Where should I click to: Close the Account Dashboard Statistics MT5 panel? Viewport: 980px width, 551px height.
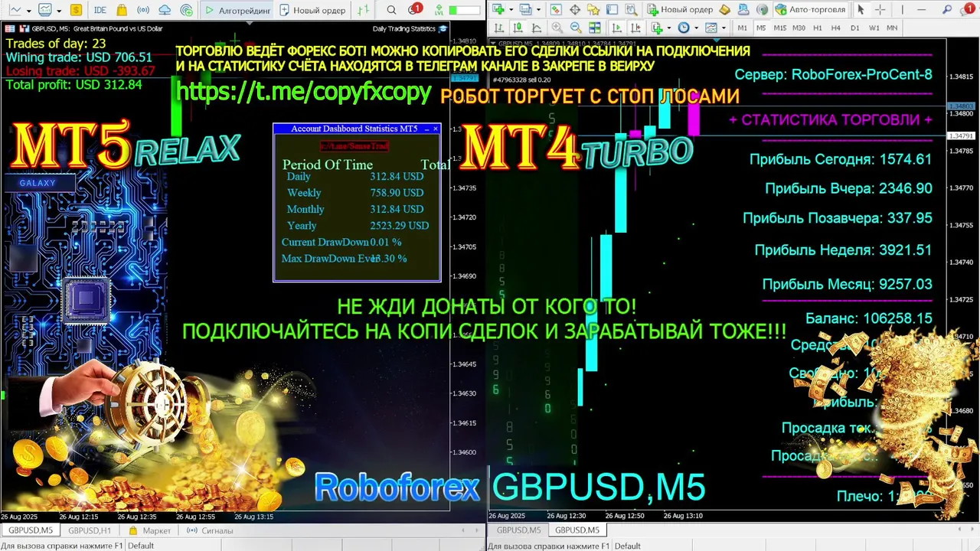pyautogui.click(x=436, y=129)
